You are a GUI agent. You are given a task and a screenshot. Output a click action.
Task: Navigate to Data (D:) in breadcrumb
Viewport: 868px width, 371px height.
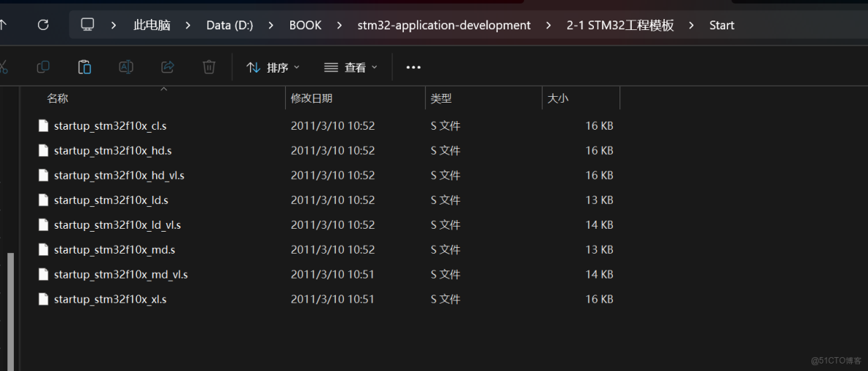tap(229, 25)
